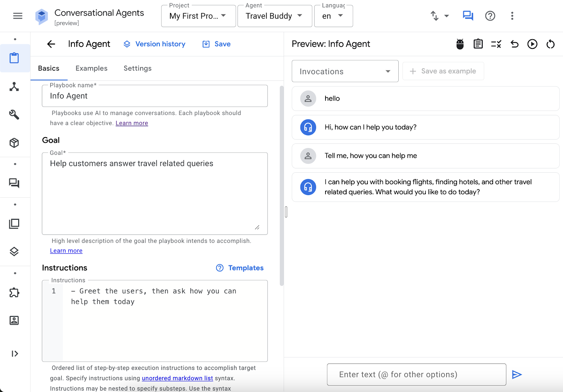Image resolution: width=563 pixels, height=392 pixels.
Task: Click the Version history button
Action: tap(154, 44)
